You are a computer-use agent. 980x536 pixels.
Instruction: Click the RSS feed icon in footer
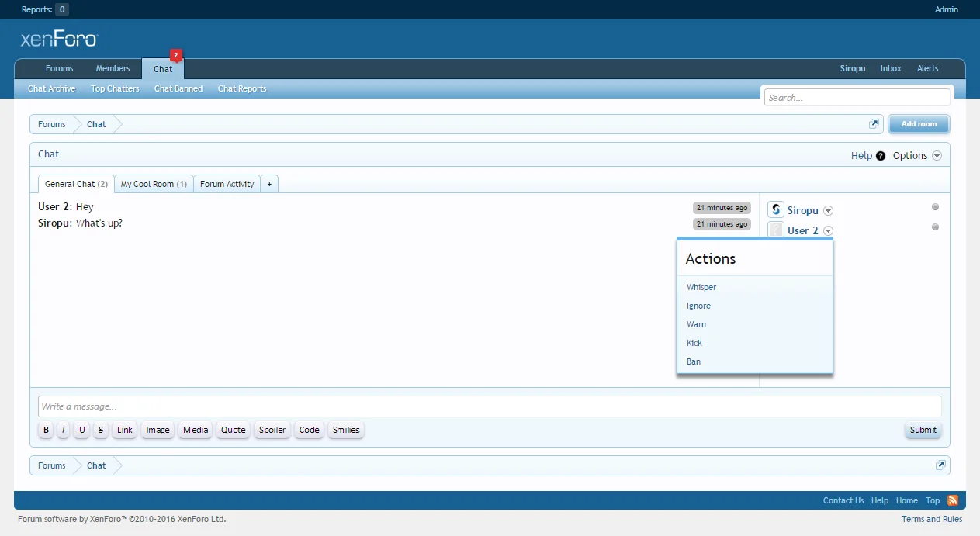[952, 500]
